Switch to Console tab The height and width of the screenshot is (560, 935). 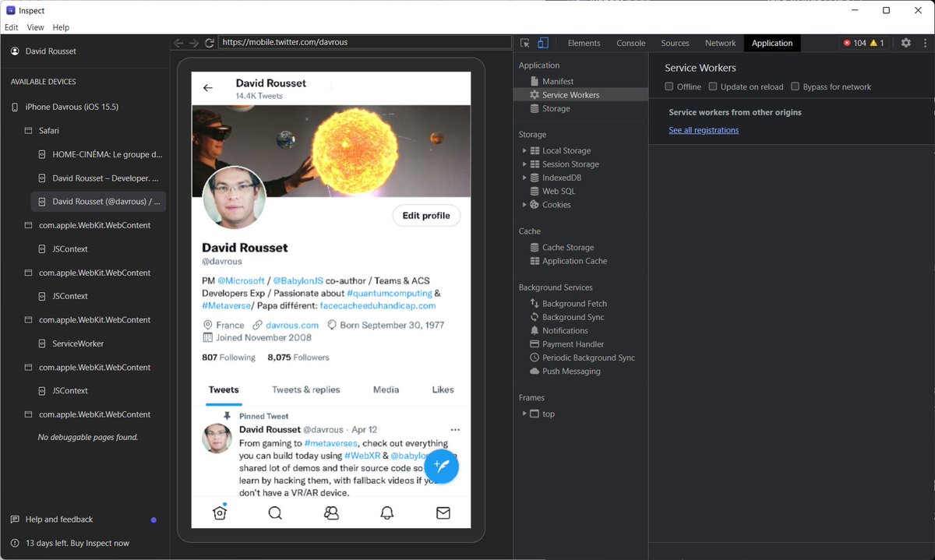tap(631, 43)
